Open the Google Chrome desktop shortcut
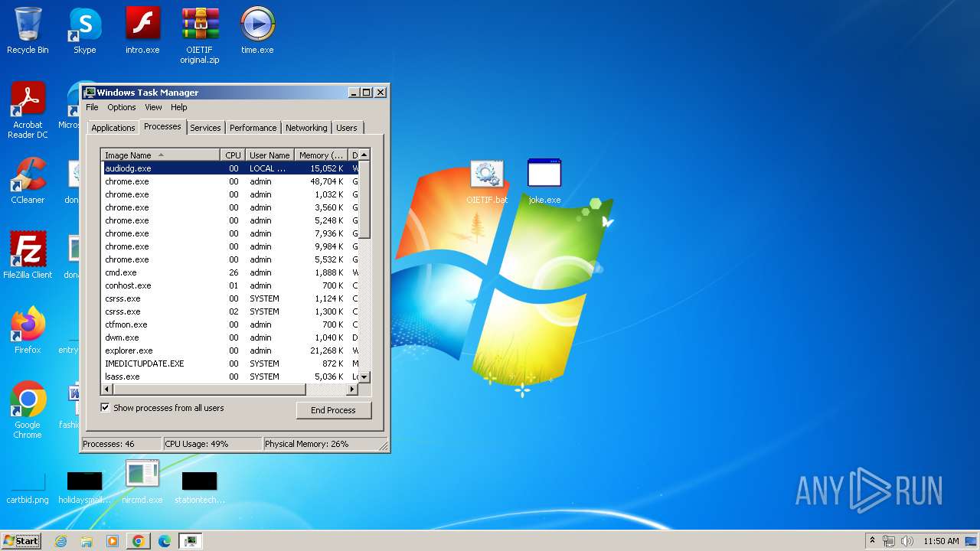The image size is (980, 551). (28, 409)
